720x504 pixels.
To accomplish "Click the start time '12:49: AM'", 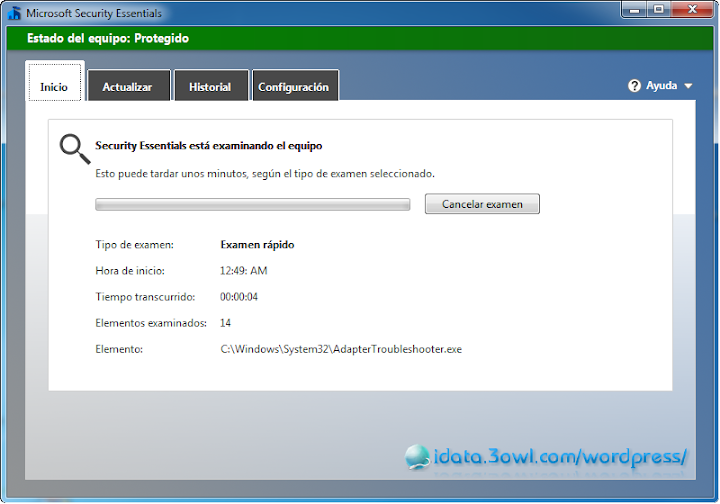I will click(x=243, y=271).
